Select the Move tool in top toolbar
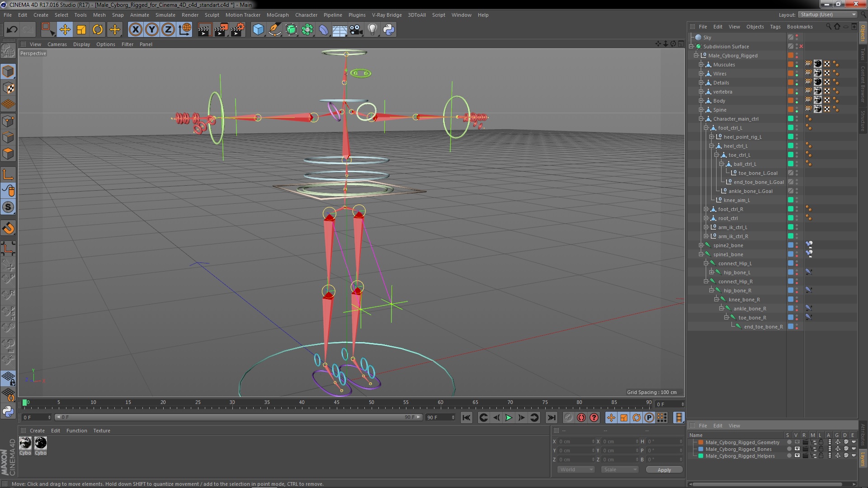868x488 pixels. point(65,30)
